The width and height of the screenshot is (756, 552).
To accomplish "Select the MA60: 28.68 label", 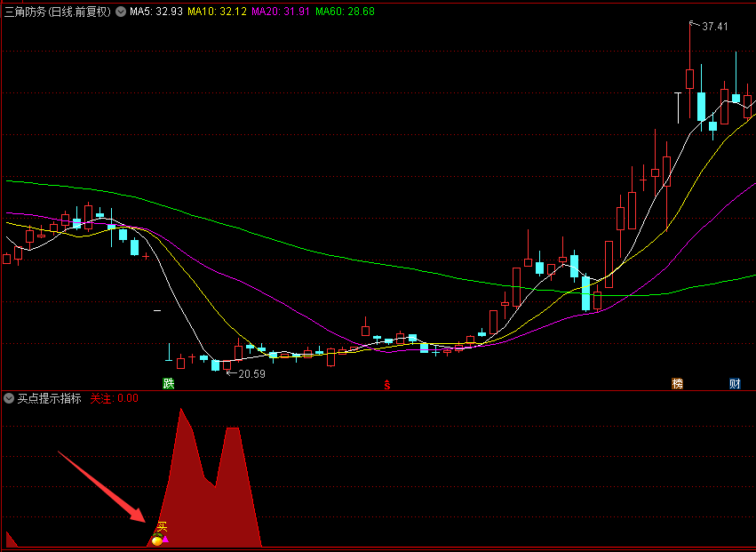I will pyautogui.click(x=345, y=12).
